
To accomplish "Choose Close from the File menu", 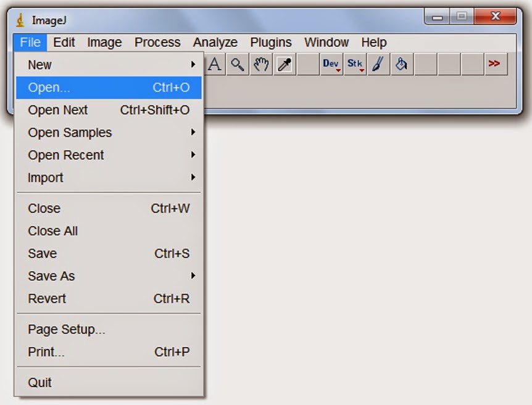I will (x=109, y=208).
